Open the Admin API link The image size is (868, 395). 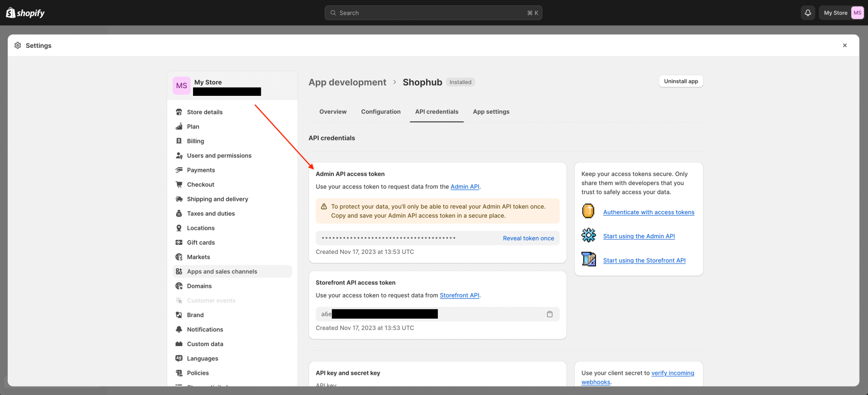(465, 186)
